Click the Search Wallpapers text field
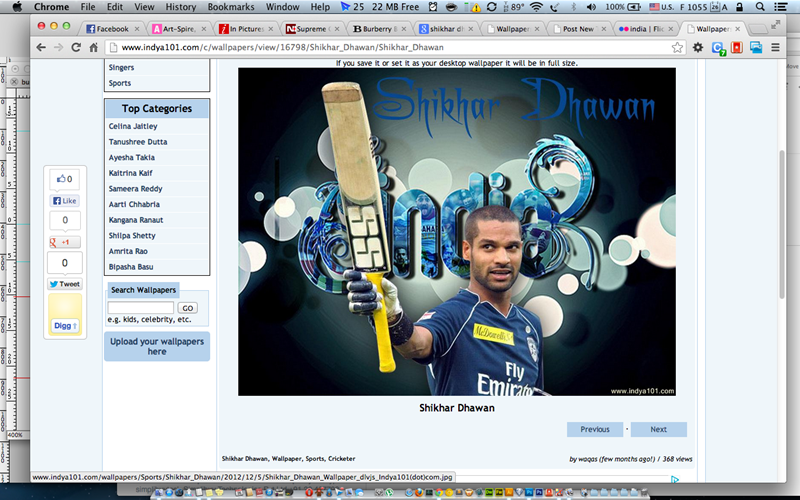The height and width of the screenshot is (500, 800). [x=140, y=308]
